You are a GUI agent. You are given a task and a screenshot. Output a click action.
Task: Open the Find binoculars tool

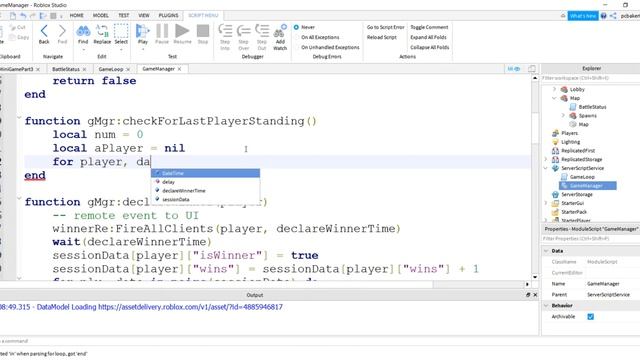[x=83, y=34]
